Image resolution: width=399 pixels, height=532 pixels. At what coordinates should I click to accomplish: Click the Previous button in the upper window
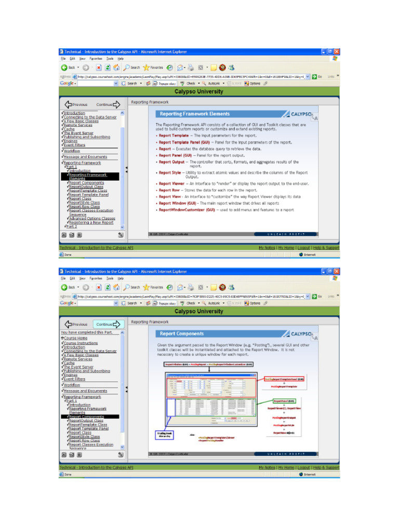(x=76, y=104)
